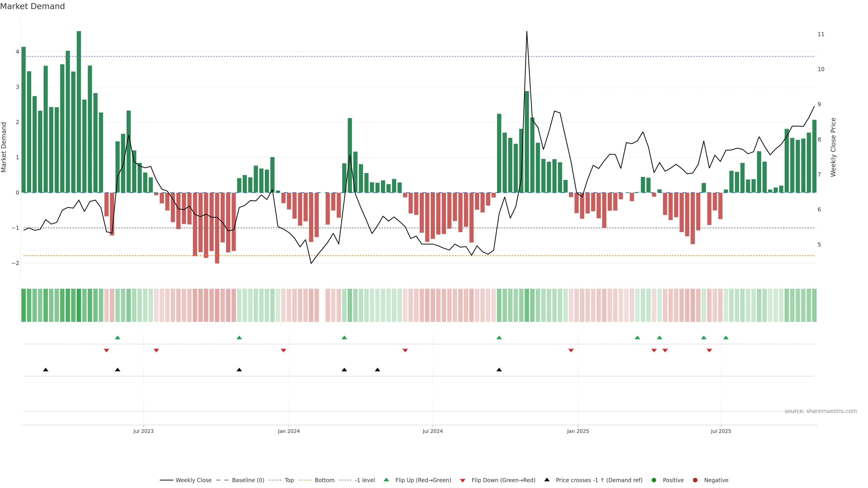Click the black Price crosses legend triangle
This screenshot has width=868, height=488.
(547, 480)
